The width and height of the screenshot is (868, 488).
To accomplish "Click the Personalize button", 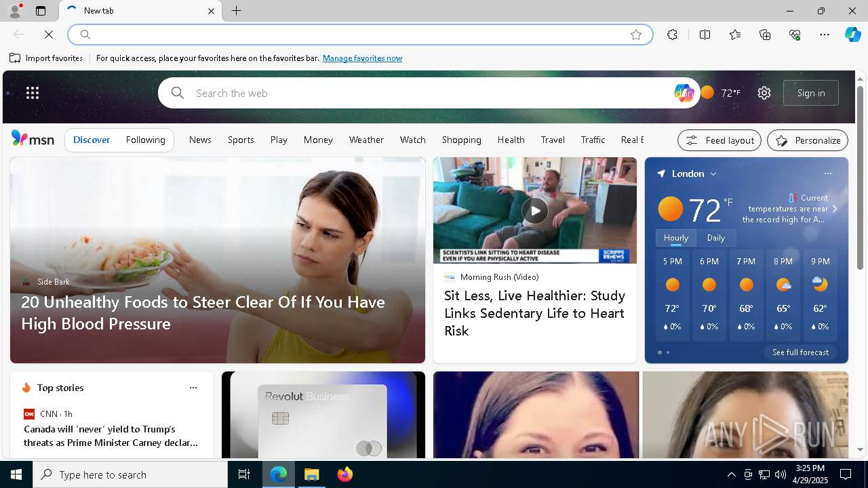I will tap(808, 140).
